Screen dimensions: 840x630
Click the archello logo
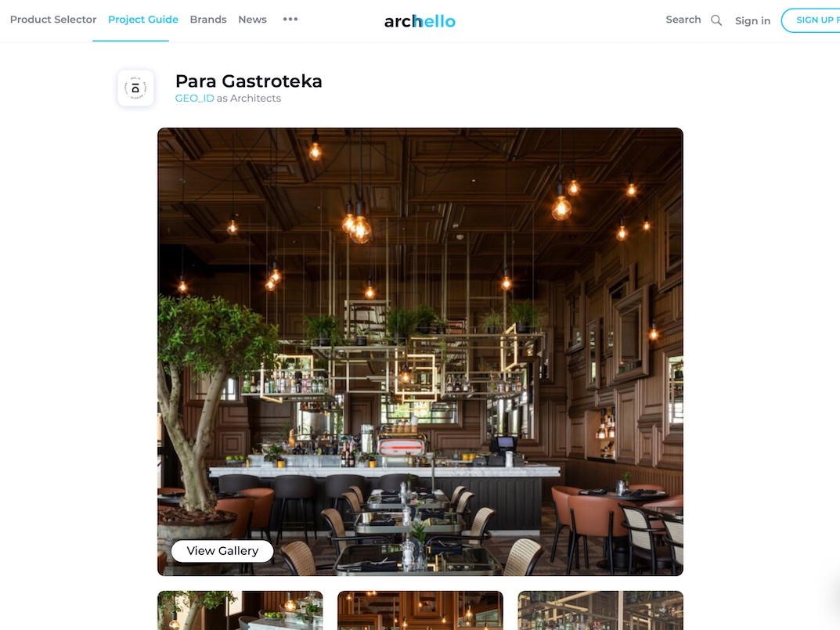(420, 21)
